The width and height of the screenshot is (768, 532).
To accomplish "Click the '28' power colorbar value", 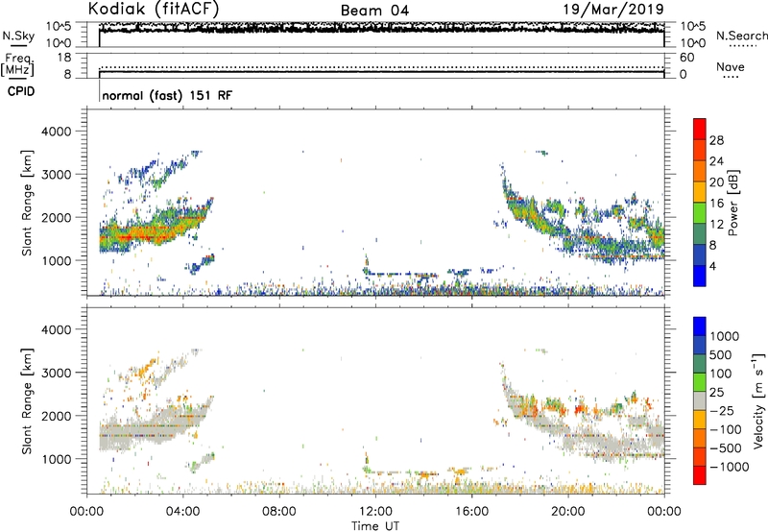I will (x=716, y=140).
